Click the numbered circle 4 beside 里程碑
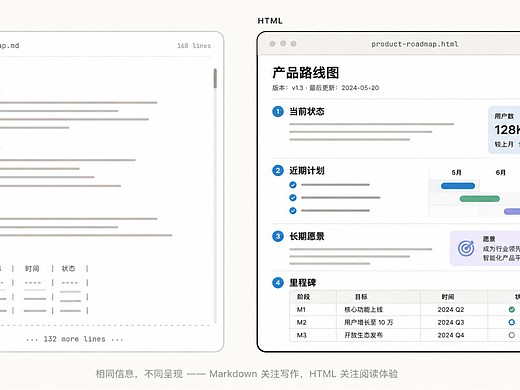Image resolution: width=520 pixels, height=390 pixels. pyautogui.click(x=278, y=283)
